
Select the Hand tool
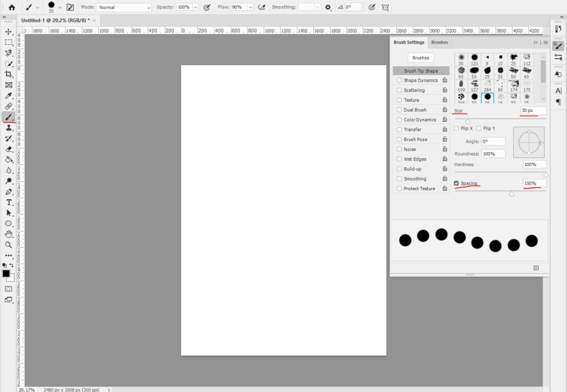8,234
